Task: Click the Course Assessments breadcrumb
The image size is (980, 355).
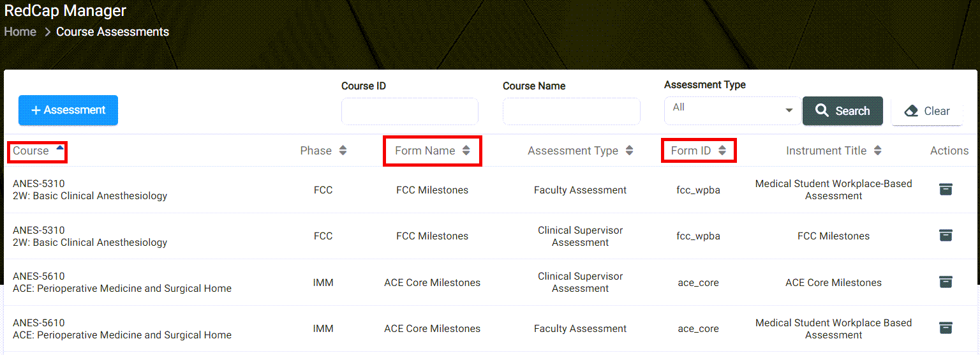Action: (x=112, y=32)
